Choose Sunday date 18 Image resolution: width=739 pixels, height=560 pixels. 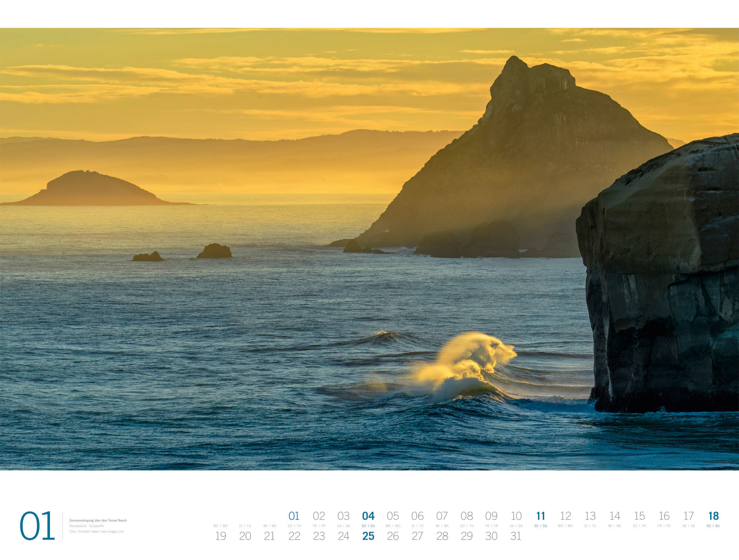pos(713,516)
